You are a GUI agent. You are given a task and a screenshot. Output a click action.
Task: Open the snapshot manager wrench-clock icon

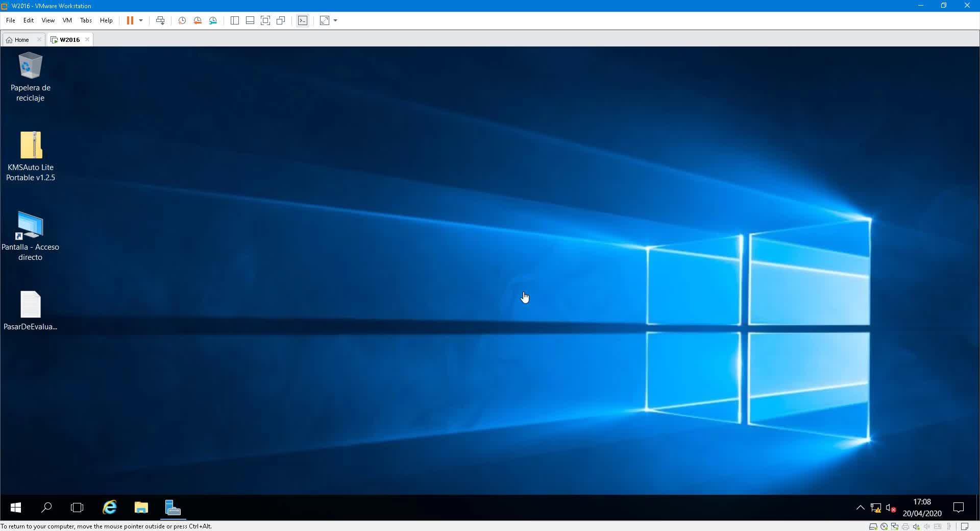213,20
